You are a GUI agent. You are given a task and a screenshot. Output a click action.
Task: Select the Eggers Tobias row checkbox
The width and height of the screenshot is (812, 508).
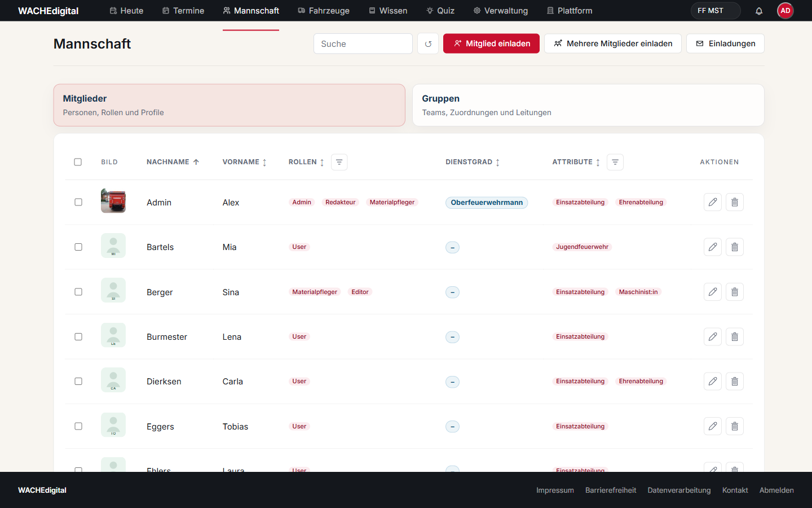78,426
